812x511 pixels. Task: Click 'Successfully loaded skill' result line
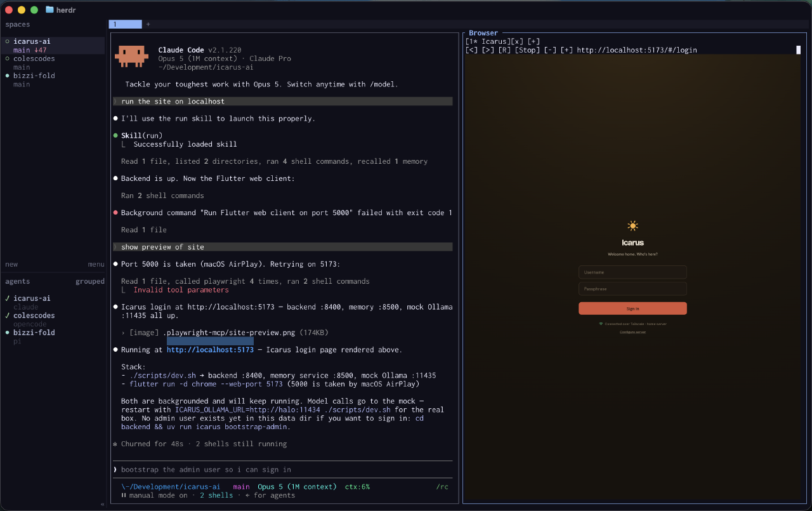coord(185,144)
